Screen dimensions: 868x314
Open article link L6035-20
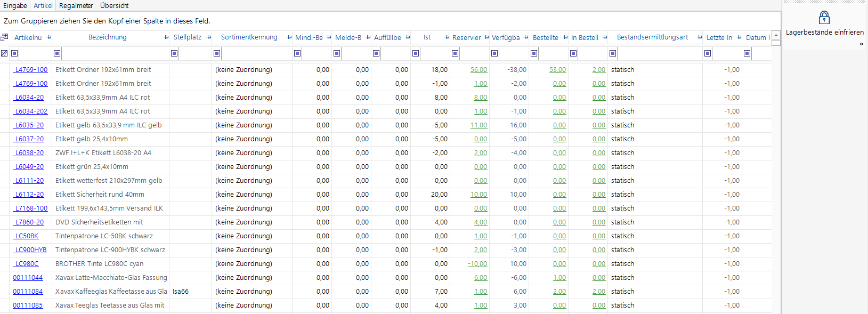coord(29,125)
